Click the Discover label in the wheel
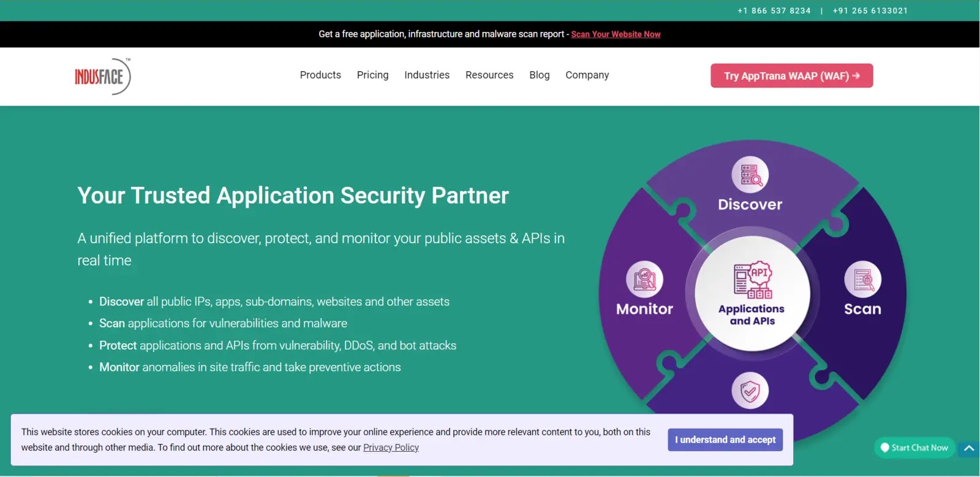 (x=750, y=204)
